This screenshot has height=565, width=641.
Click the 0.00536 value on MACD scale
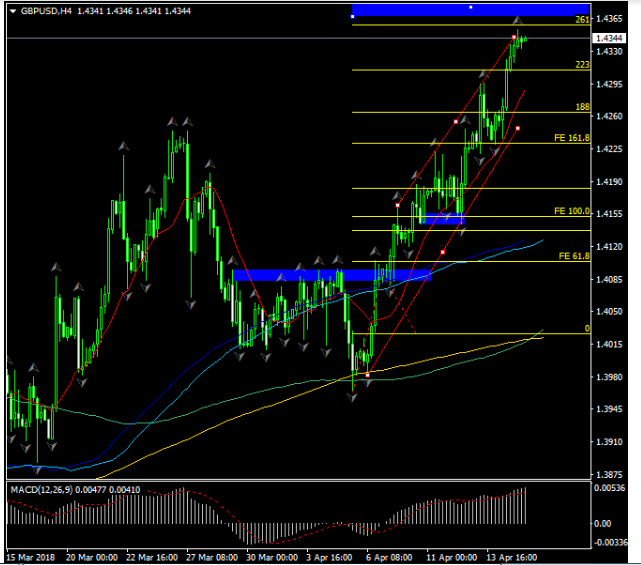611,488
